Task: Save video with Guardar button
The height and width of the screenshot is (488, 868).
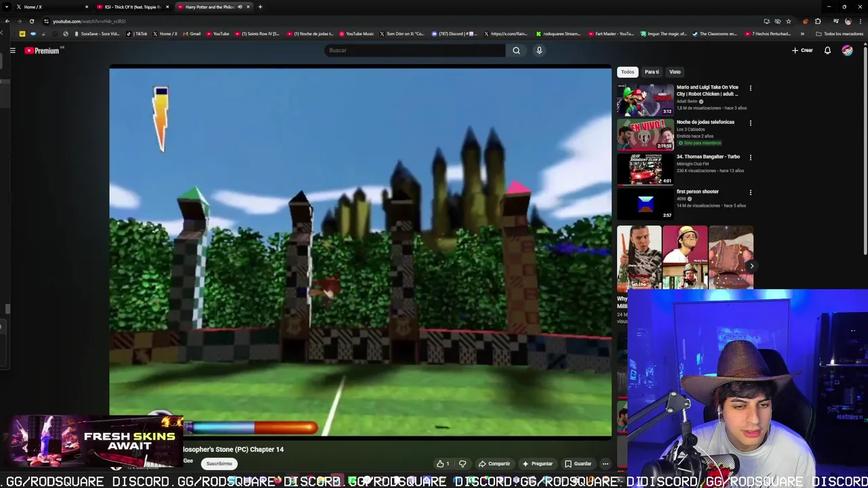Action: click(578, 464)
